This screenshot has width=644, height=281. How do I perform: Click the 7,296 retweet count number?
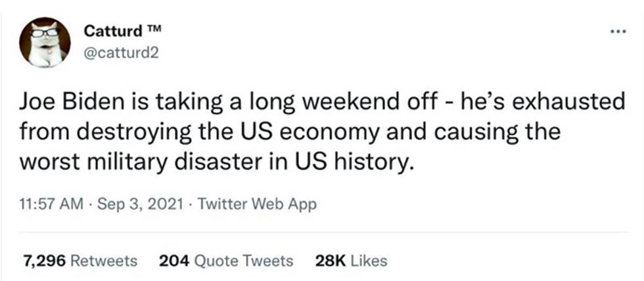click(44, 261)
